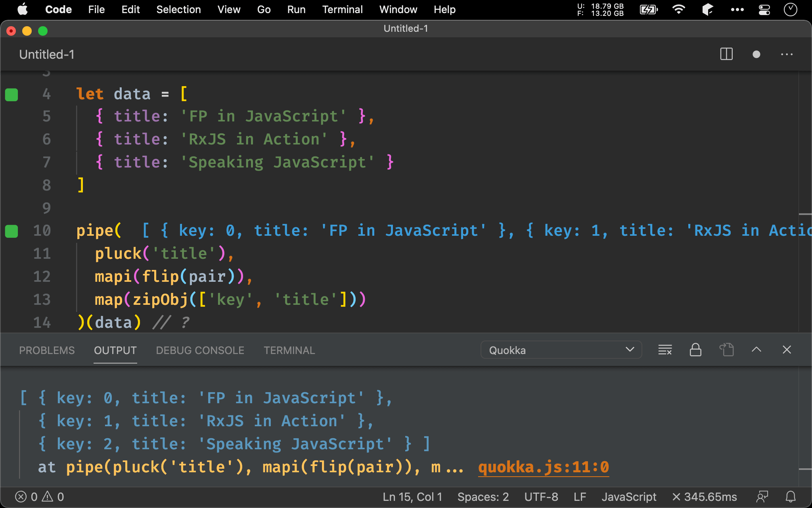The width and height of the screenshot is (812, 508).
Task: Click the cube-shaped menu bar app icon
Action: (x=708, y=9)
